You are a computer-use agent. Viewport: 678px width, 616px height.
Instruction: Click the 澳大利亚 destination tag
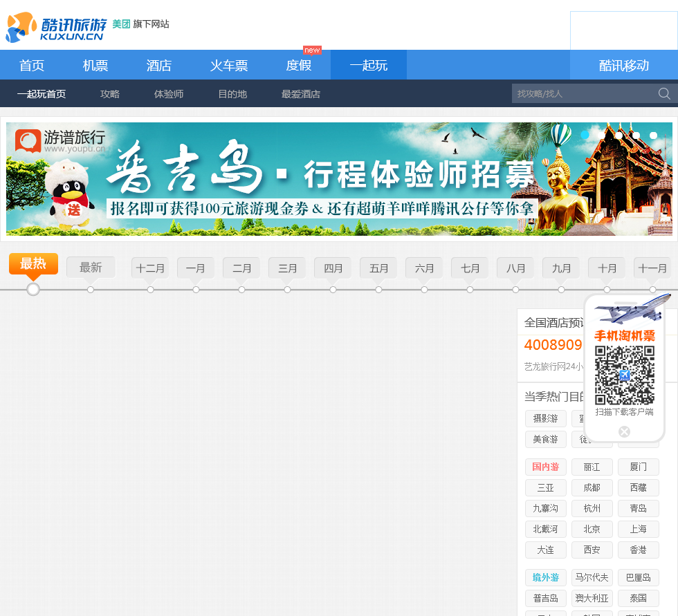(592, 598)
